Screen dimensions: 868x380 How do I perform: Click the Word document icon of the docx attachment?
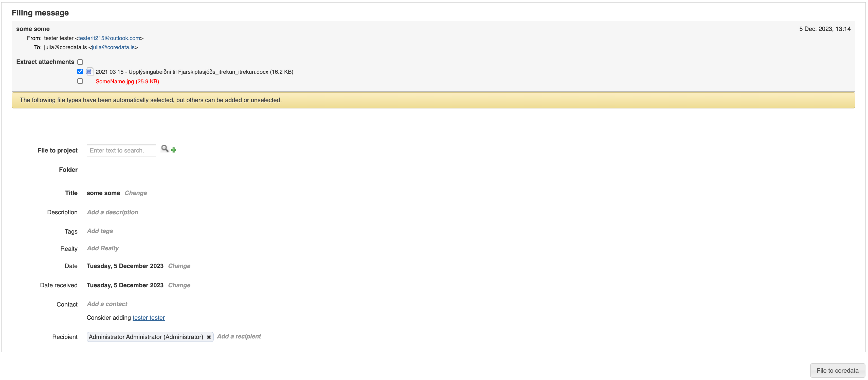point(89,71)
